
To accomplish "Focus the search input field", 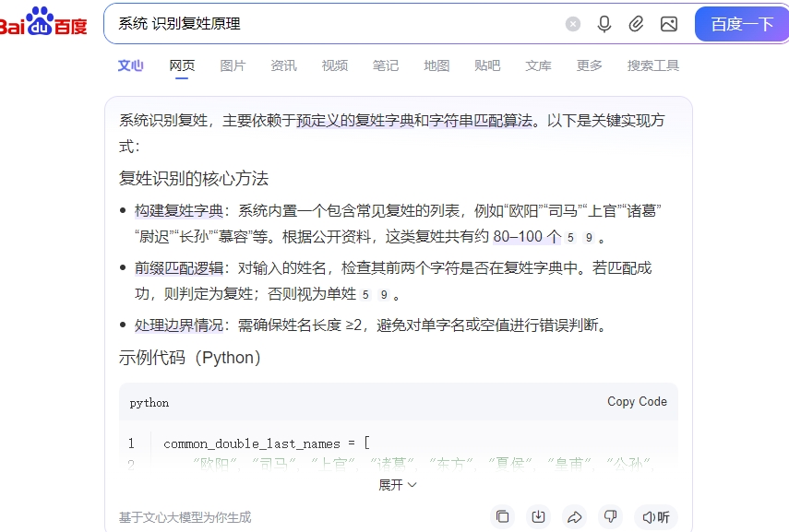I will pos(337,24).
